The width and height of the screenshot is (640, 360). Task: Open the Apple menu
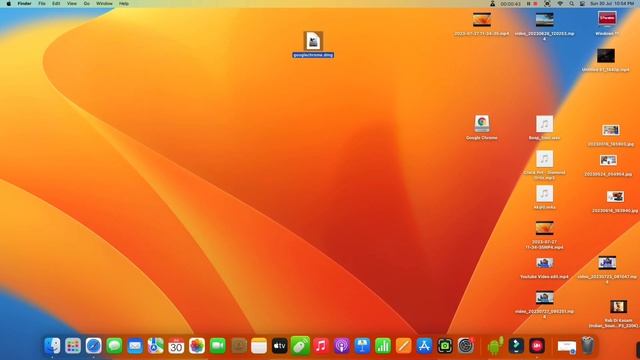pyautogui.click(x=9, y=4)
